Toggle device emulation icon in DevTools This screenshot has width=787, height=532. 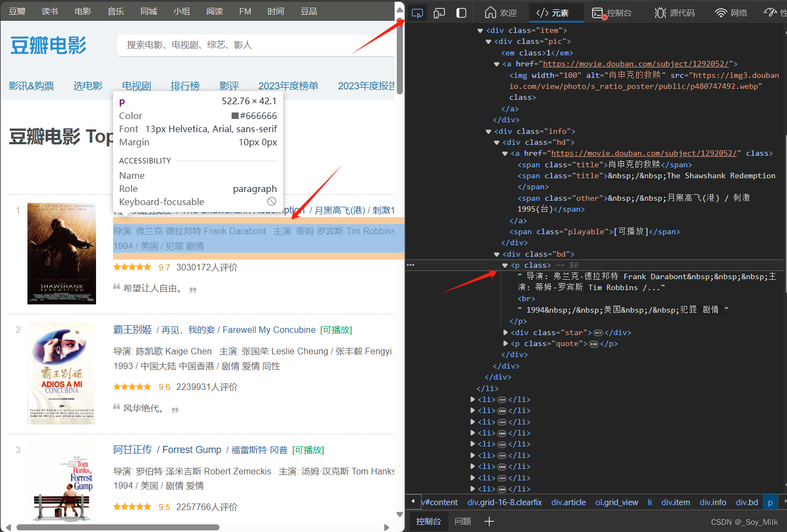pos(439,13)
